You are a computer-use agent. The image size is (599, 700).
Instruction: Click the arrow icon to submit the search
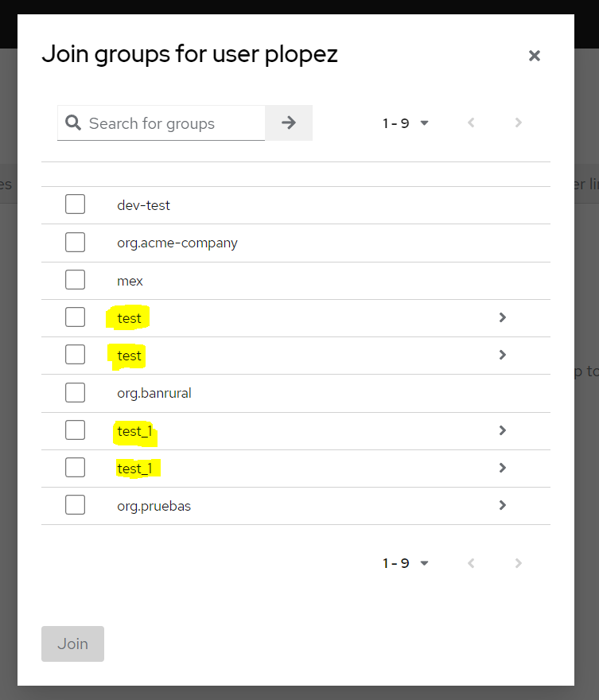click(288, 122)
